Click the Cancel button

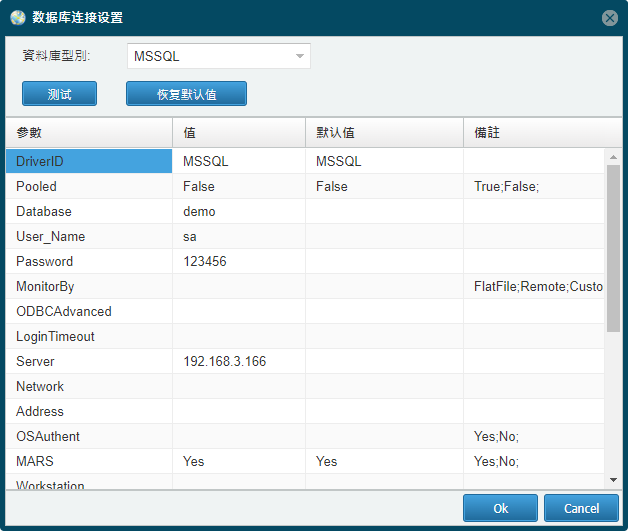(x=581, y=508)
